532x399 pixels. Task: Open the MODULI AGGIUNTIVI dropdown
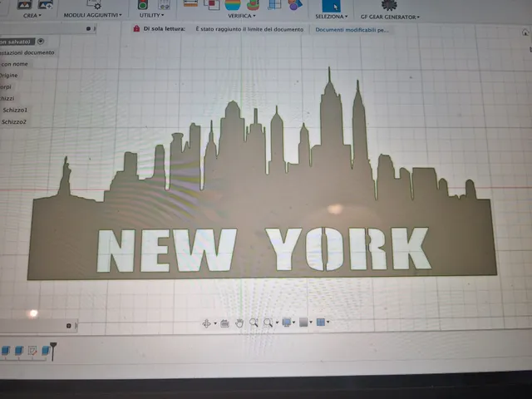click(x=92, y=15)
